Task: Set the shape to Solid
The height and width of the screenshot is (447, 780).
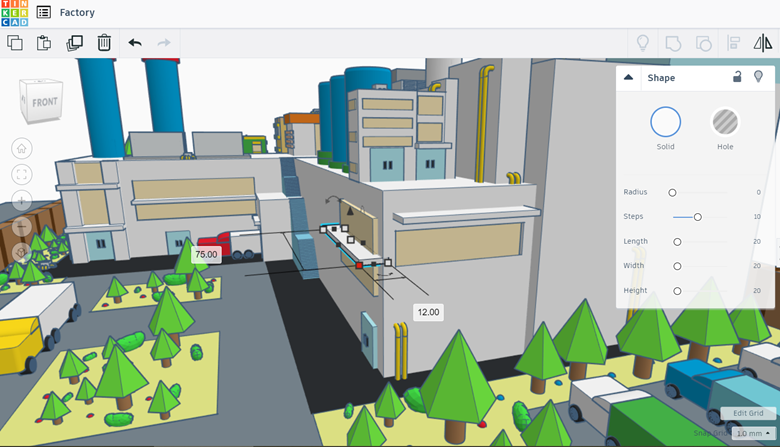Action: point(666,122)
